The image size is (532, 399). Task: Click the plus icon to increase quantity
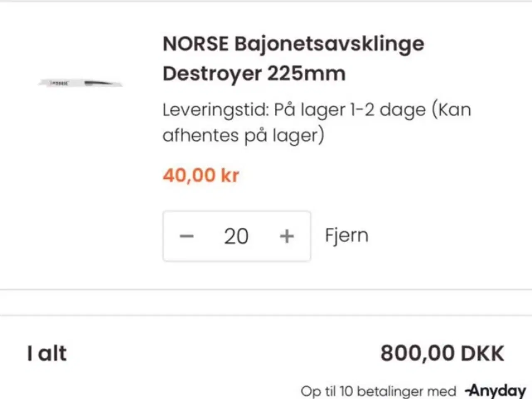286,236
